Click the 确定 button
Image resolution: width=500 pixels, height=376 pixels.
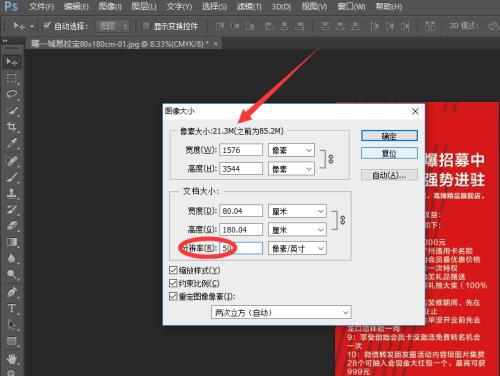pos(389,136)
